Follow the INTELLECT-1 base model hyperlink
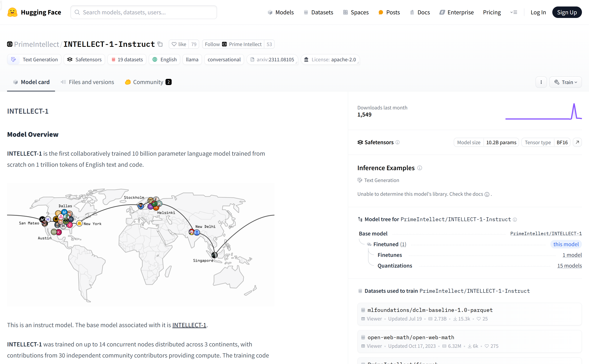The height and width of the screenshot is (364, 589). (x=189, y=325)
